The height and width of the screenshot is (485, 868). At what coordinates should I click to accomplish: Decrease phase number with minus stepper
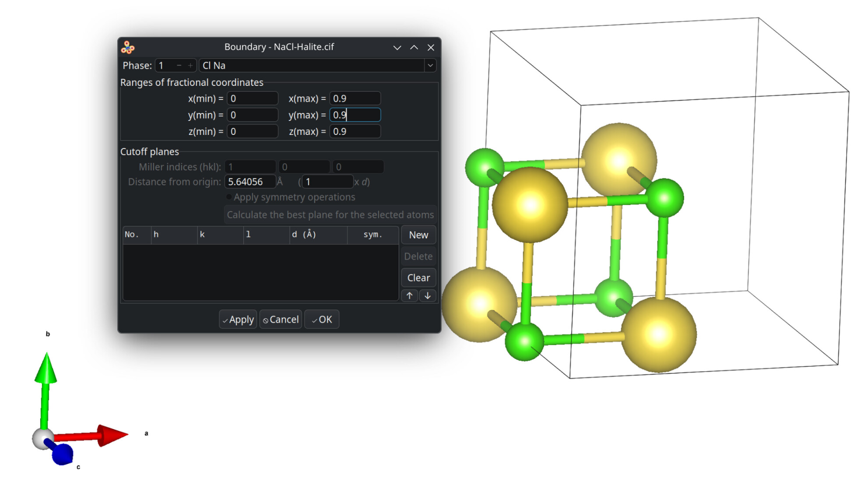pyautogui.click(x=179, y=66)
